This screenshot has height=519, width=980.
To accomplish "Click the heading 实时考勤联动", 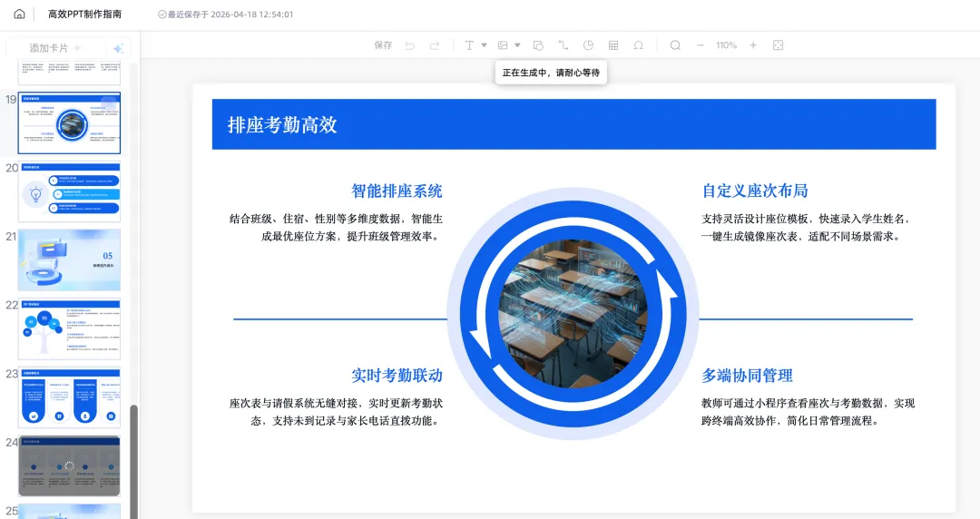I will click(397, 375).
